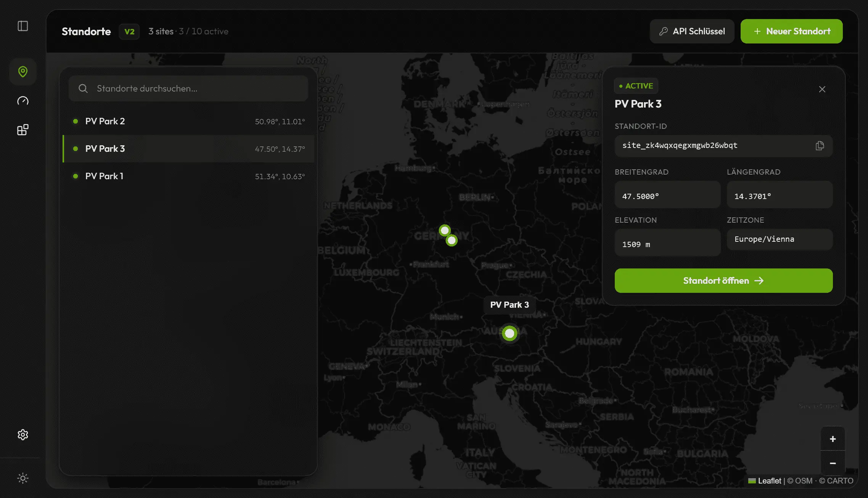Click the 3 sites counter text
Screen dimensions: 868x498
coord(161,31)
